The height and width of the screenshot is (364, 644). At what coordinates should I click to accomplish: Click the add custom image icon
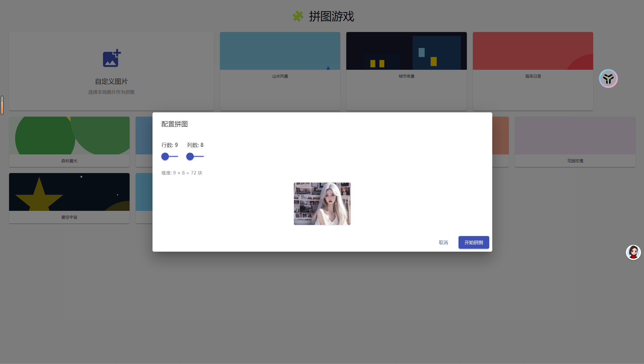click(111, 58)
